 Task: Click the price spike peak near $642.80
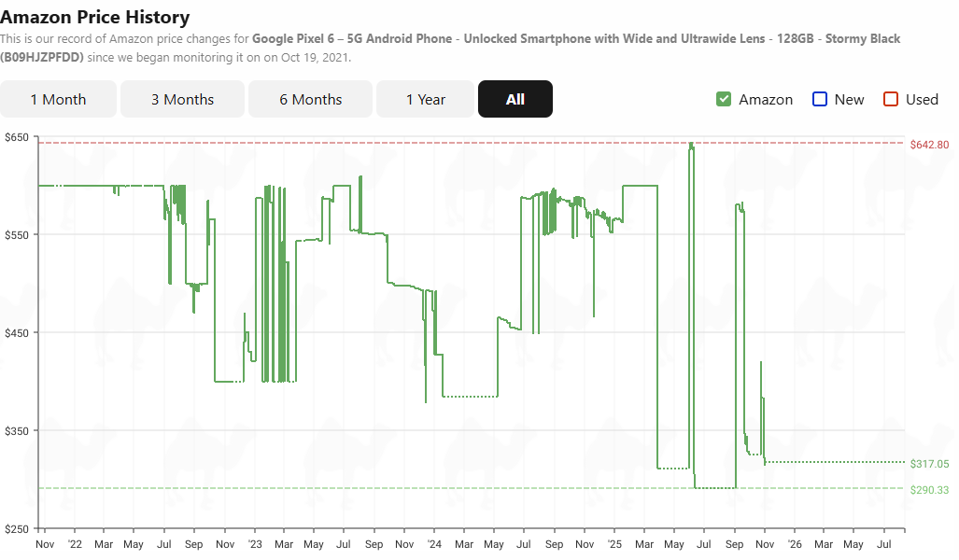[691, 145]
